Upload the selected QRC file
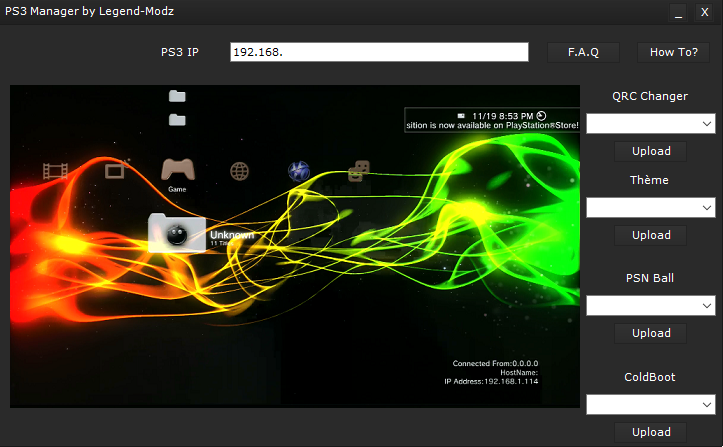The image size is (723, 447). point(651,151)
